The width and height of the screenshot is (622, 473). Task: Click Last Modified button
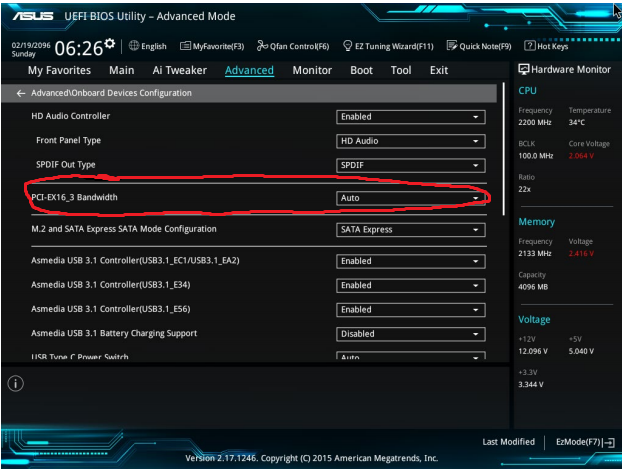[x=509, y=442]
